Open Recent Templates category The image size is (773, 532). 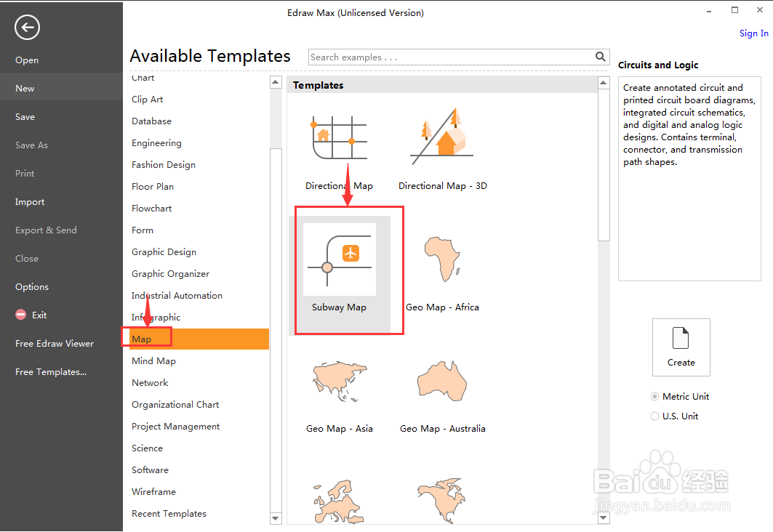click(169, 514)
